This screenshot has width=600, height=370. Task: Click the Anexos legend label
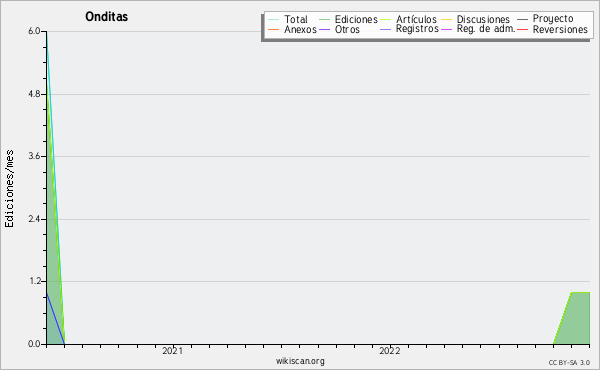point(300,29)
